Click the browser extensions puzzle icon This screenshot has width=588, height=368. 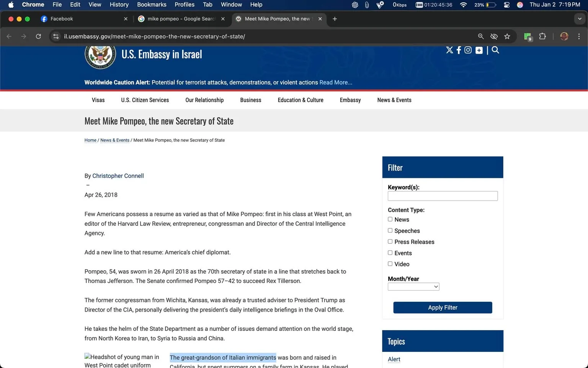tap(542, 36)
